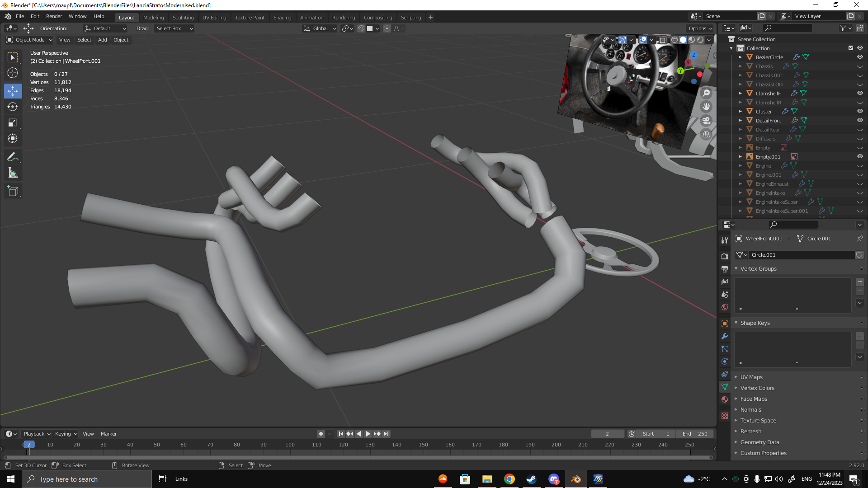868x488 pixels.
Task: Open the Render menu
Action: (x=54, y=16)
